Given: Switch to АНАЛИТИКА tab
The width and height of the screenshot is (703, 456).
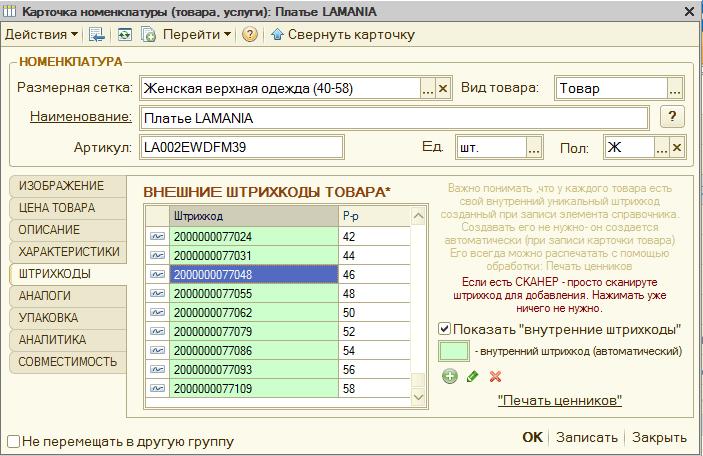Looking at the screenshot, I should point(68,339).
